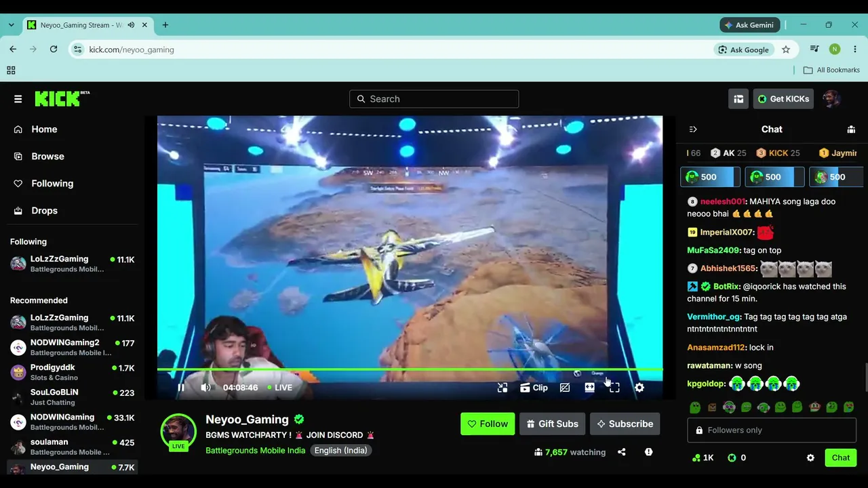Viewport: 868px width, 488px height.
Task: Click the KICKs balance 0 icon
Action: coord(737,458)
